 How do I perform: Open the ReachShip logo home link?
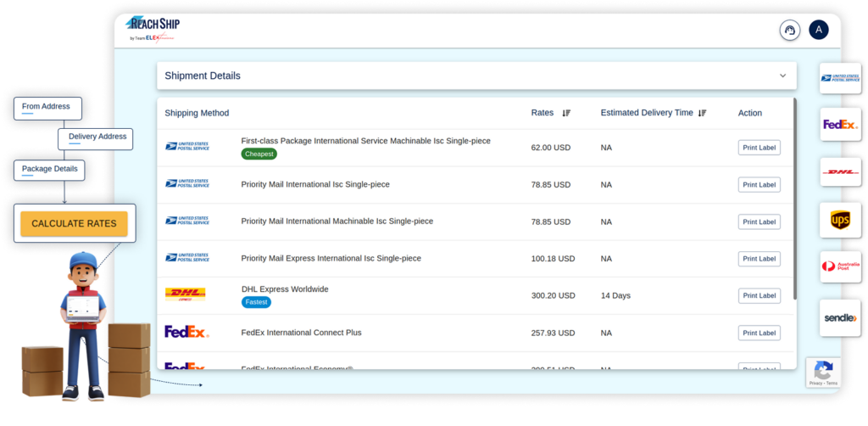pyautogui.click(x=153, y=30)
